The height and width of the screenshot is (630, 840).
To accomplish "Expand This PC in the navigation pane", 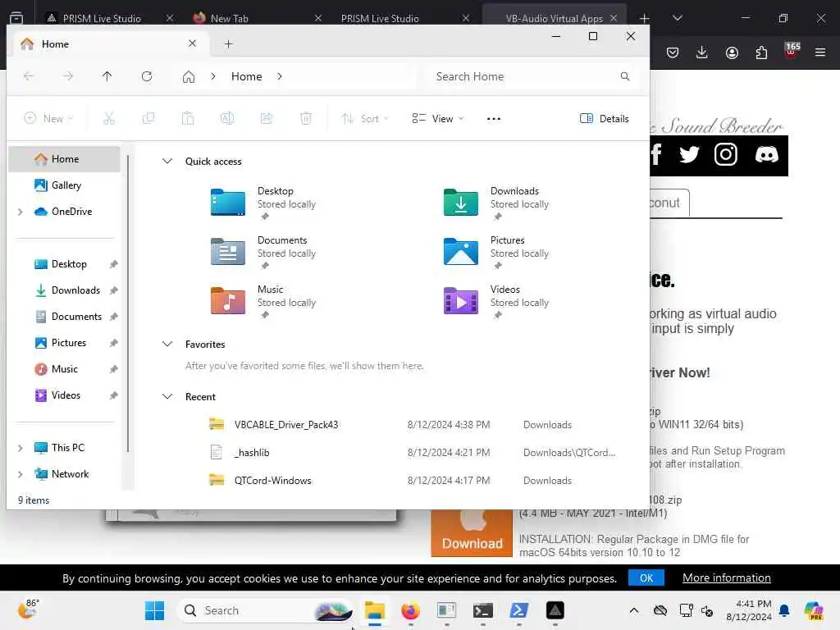I will (x=21, y=447).
